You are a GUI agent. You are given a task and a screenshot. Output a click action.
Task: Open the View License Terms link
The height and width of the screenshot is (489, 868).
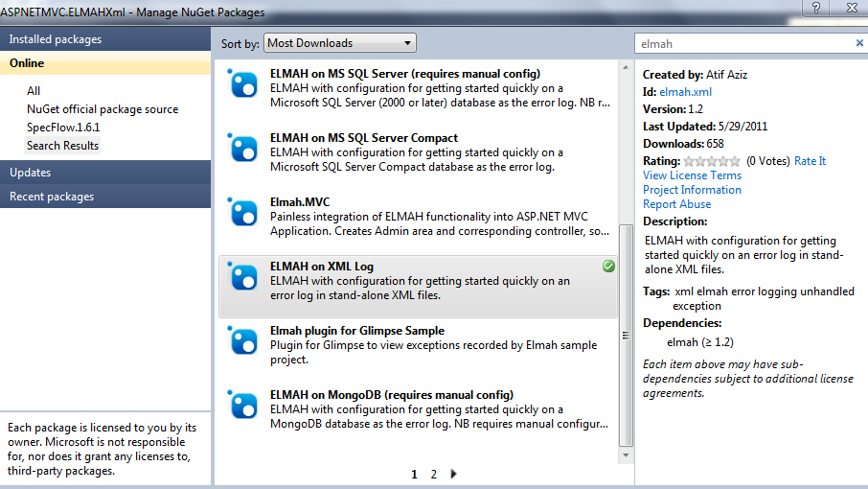[x=692, y=175]
